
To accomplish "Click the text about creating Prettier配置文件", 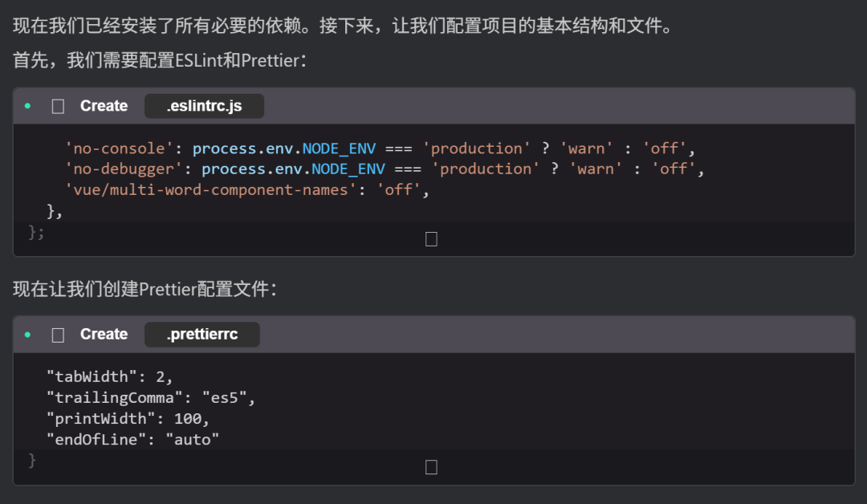I will tap(144, 289).
